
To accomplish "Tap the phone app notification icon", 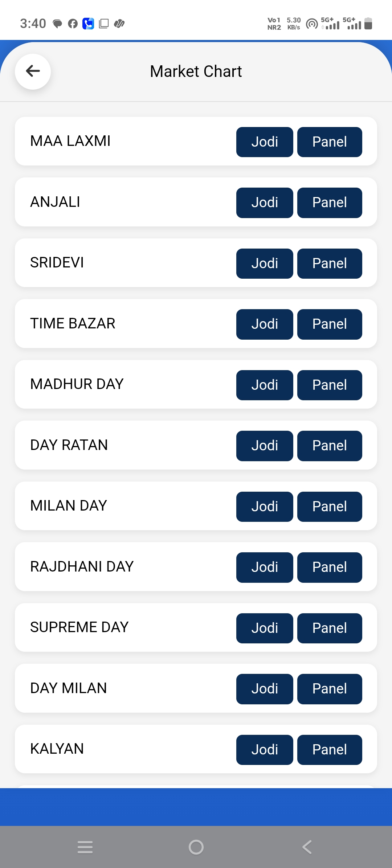I will (88, 24).
